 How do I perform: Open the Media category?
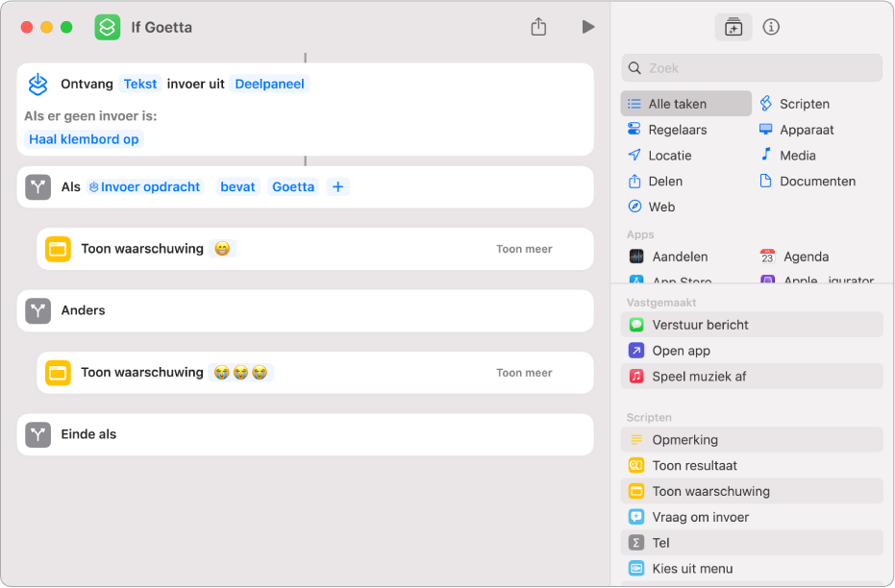click(787, 155)
